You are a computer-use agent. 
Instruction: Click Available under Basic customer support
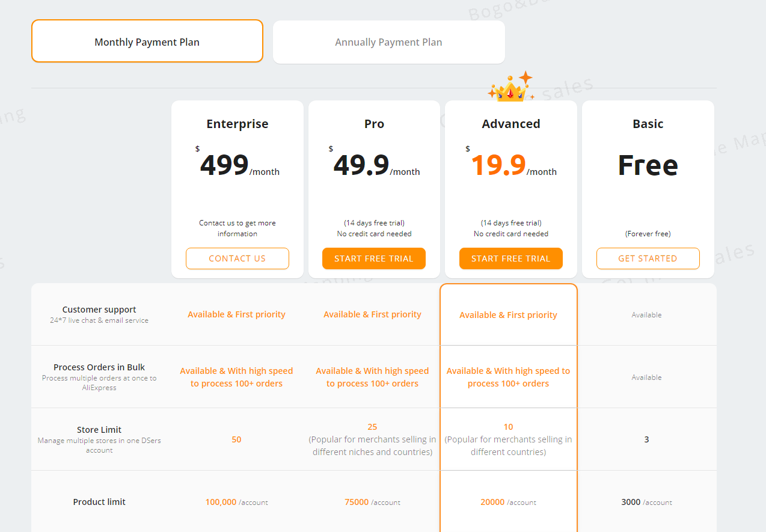pyautogui.click(x=646, y=314)
